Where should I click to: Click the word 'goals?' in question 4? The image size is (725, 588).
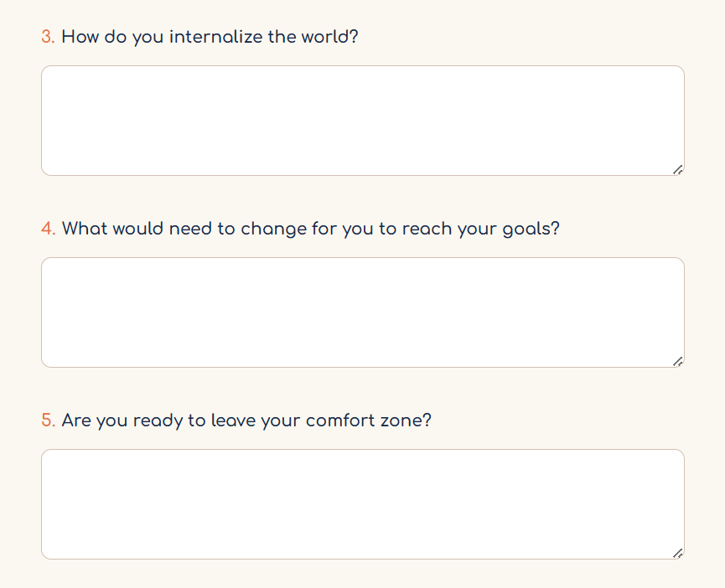click(531, 230)
